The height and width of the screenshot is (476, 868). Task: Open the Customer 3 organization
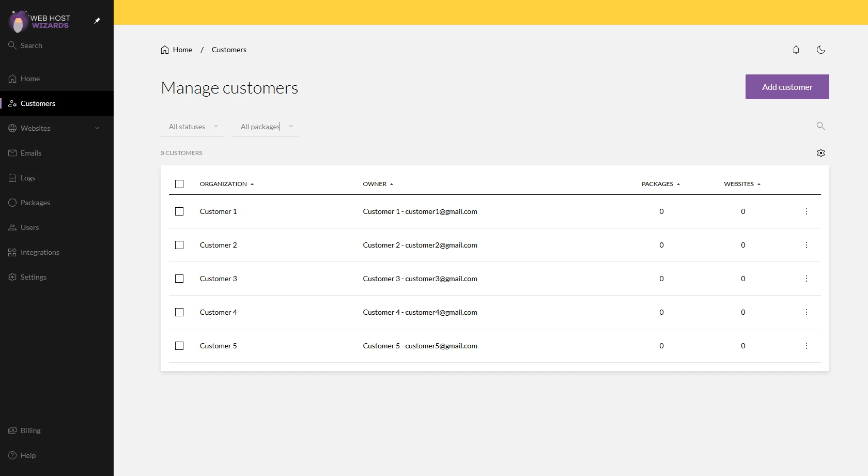[218, 279]
